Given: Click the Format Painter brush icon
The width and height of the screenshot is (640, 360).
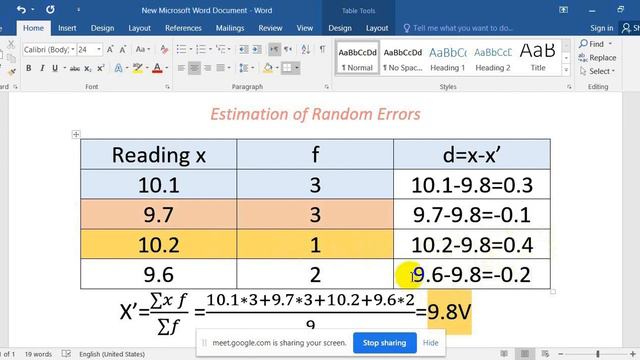Looking at the screenshot, I should (x=11, y=72).
